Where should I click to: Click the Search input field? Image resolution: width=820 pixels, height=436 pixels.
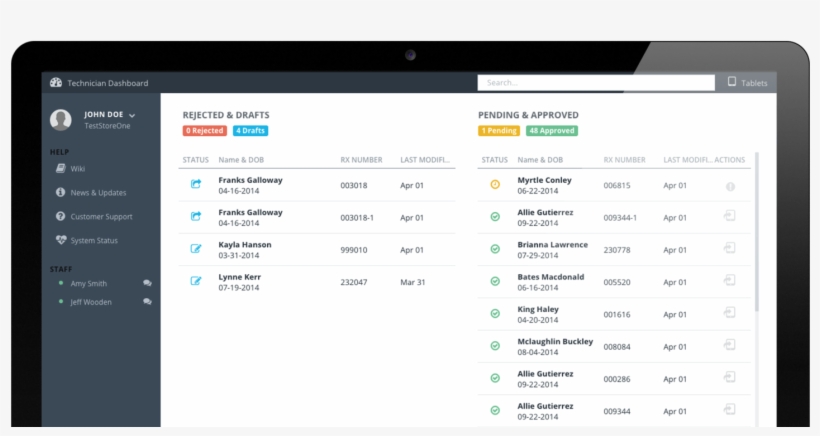pyautogui.click(x=596, y=83)
